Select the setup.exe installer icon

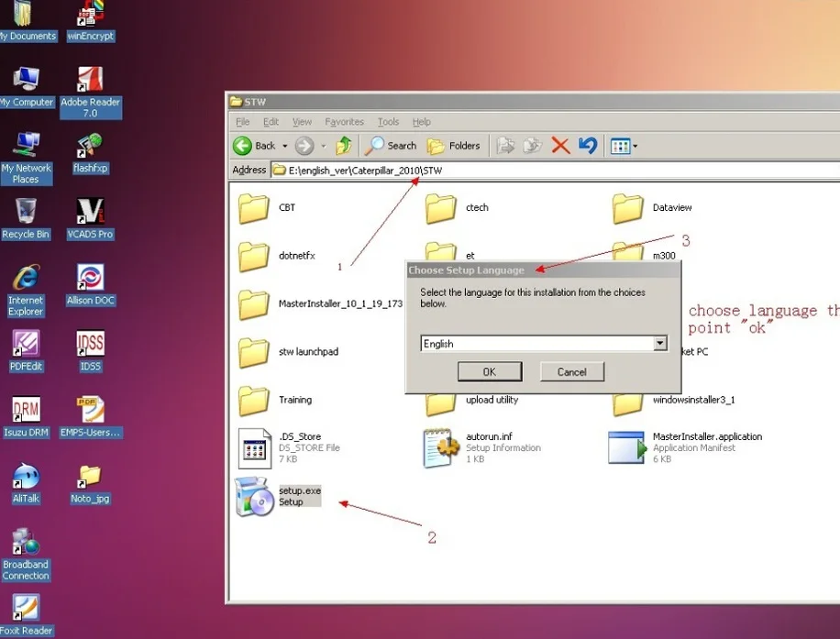[x=254, y=497]
